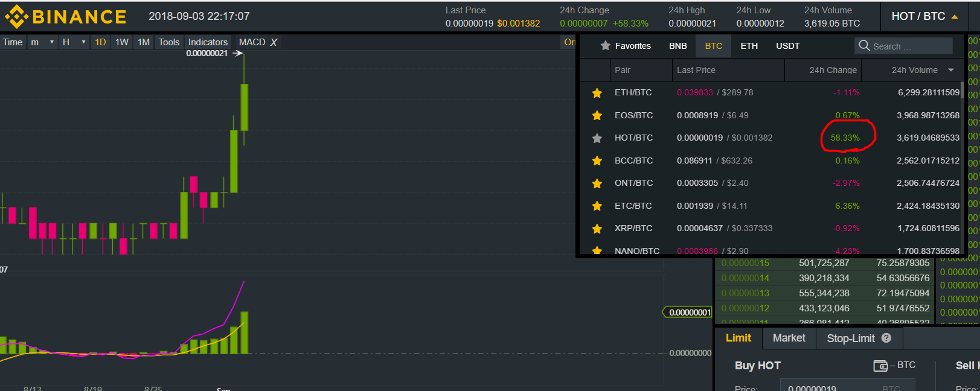Toggle favorite star for ETC/BTC
The image size is (980, 391).
click(597, 206)
